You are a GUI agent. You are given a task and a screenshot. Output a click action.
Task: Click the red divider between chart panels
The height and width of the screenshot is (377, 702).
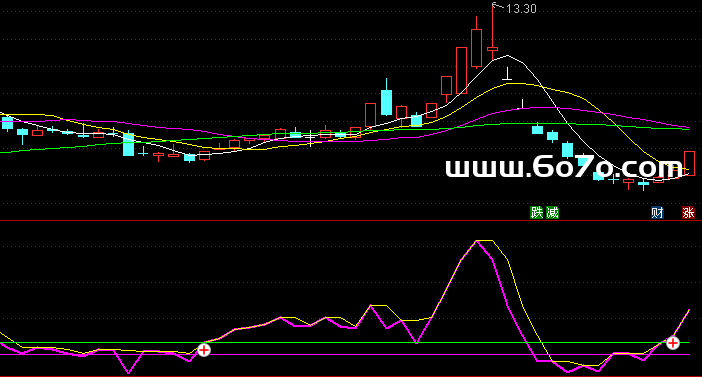351,220
